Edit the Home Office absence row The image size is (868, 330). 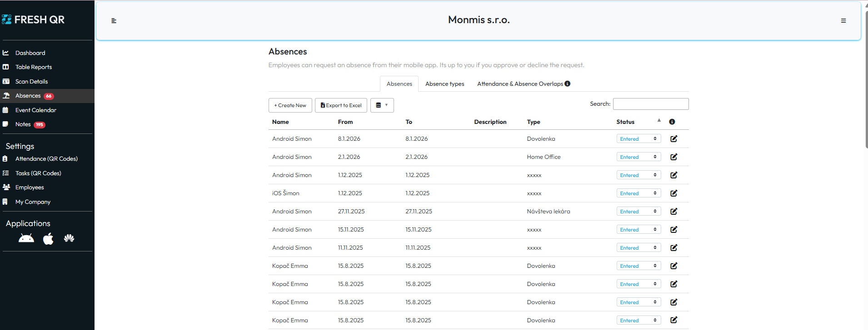coord(673,157)
